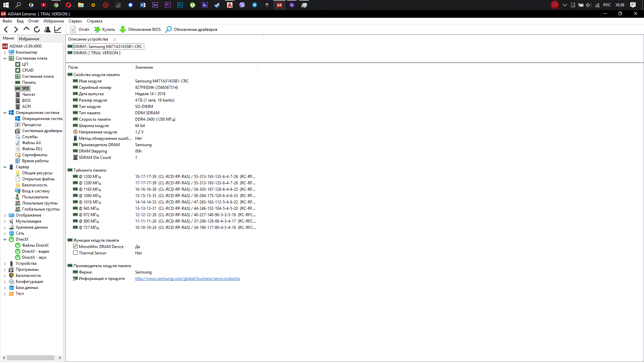Click the sidebar horizontal scrollbar
The height and width of the screenshot is (362, 644).
[31, 358]
